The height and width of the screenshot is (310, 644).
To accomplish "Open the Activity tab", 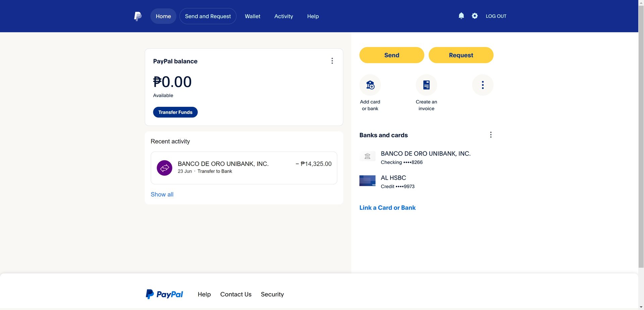I will click(x=284, y=16).
